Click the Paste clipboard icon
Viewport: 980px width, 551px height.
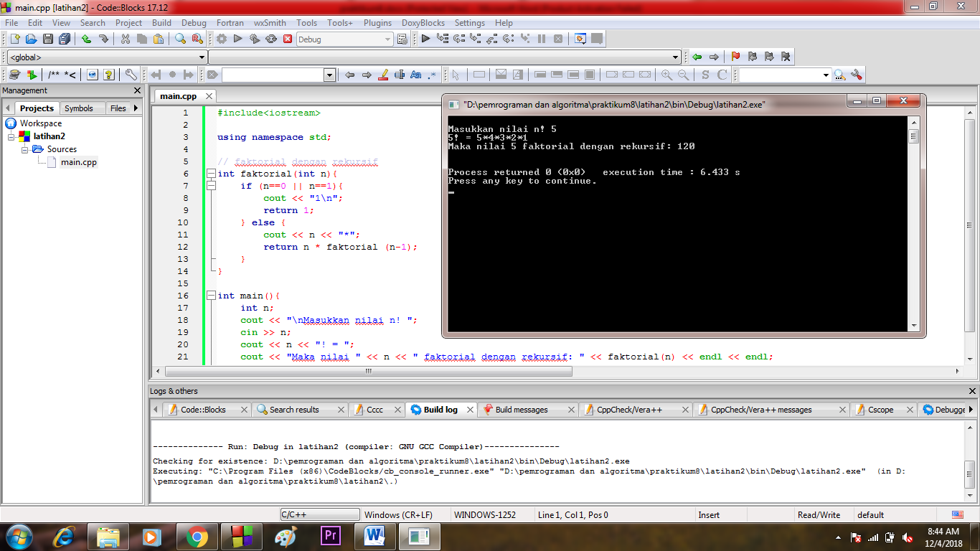point(159,39)
